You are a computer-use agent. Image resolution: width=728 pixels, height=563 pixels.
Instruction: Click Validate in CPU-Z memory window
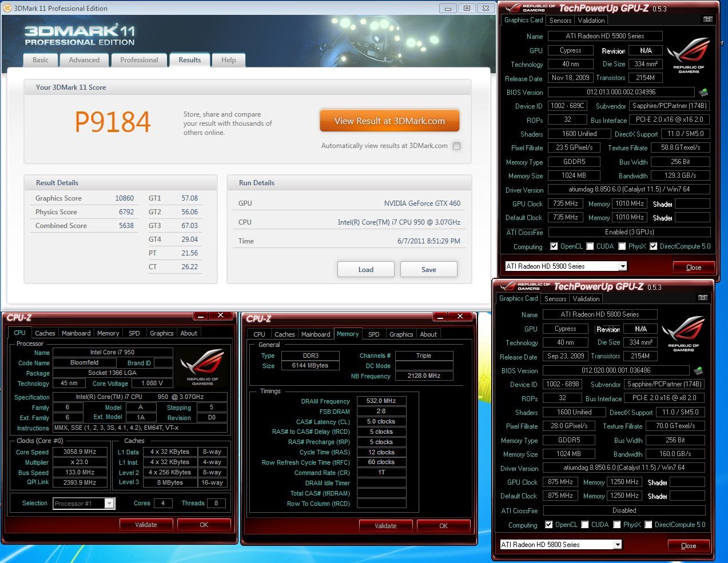385,526
